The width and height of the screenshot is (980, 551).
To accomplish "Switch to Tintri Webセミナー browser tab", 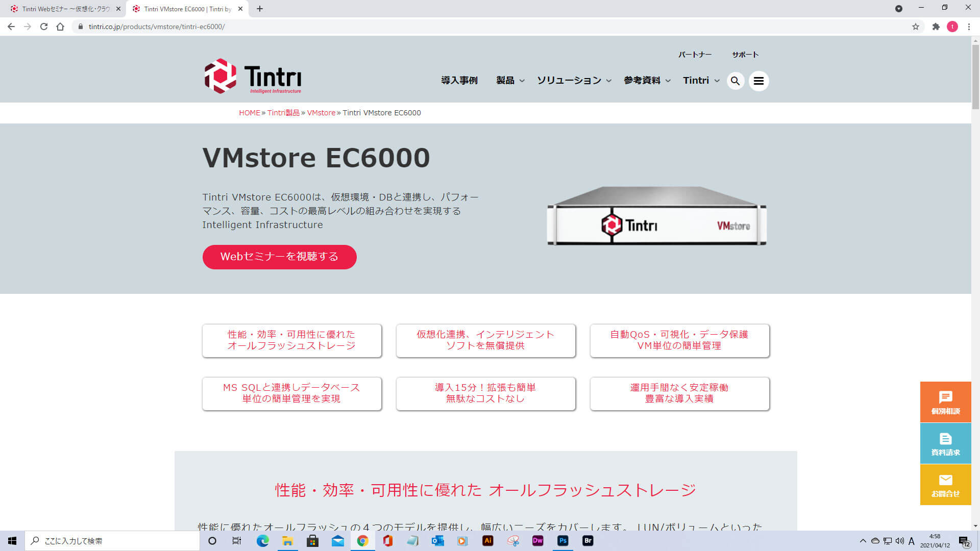I will coord(65,9).
